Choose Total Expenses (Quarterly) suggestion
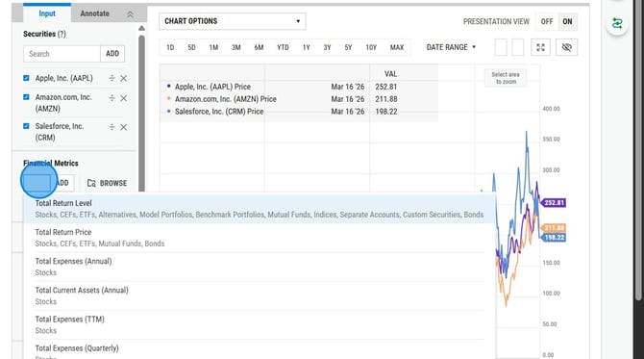The image size is (644, 359). pos(260,350)
